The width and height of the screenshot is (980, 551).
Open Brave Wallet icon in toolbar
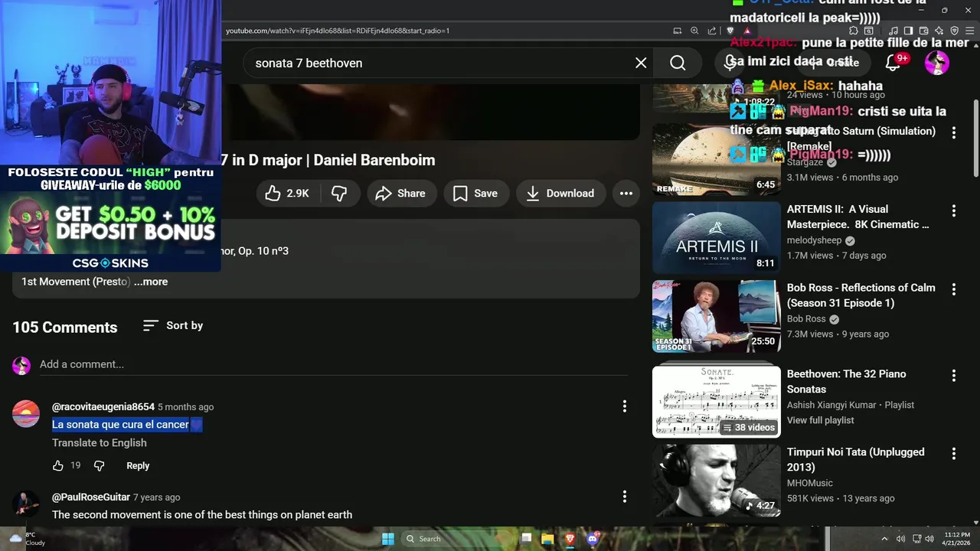(923, 31)
